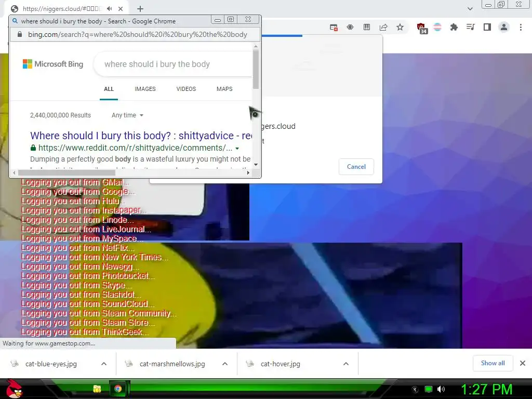Open the file manager taskbar icon

(97, 389)
